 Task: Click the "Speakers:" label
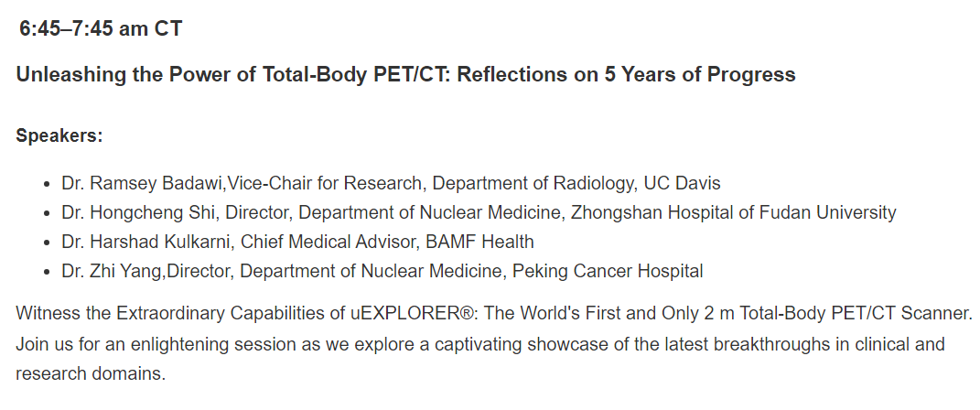click(x=59, y=136)
